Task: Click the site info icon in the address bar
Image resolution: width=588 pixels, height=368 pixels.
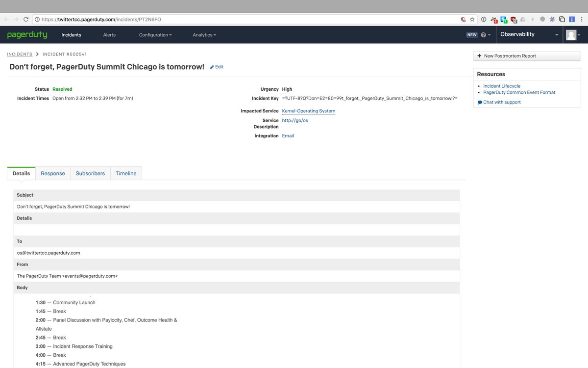Action: 37,20
